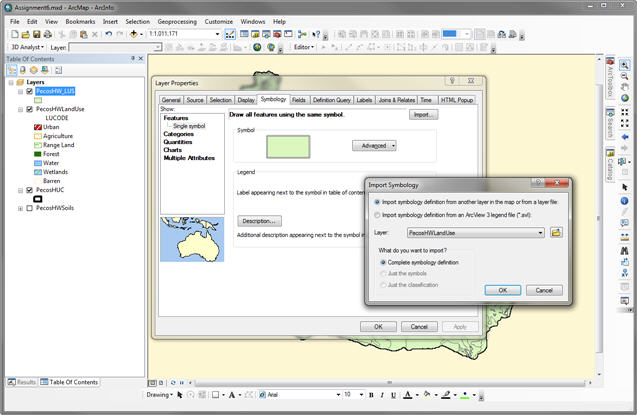Click the Italic text icon
637x415 pixels.
[x=382, y=395]
